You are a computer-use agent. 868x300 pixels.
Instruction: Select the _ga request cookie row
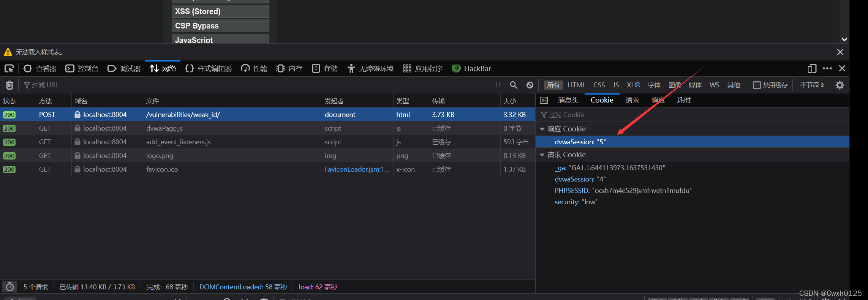coord(693,168)
